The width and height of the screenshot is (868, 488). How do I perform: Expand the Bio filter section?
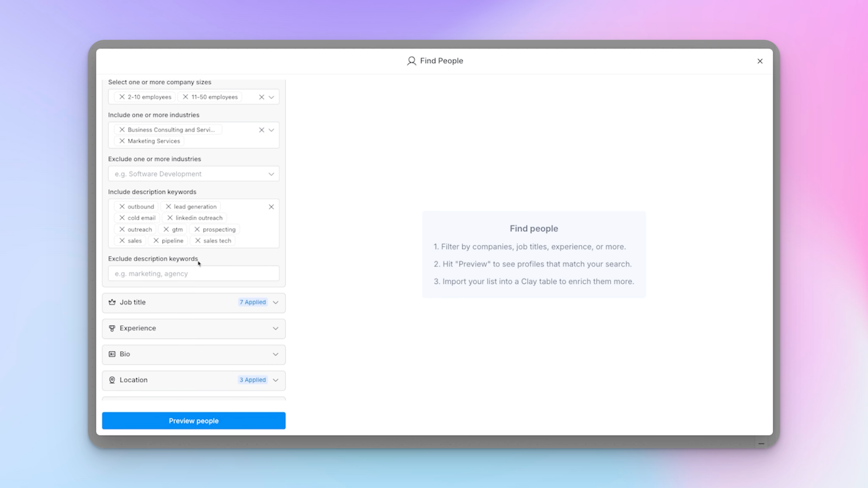194,354
